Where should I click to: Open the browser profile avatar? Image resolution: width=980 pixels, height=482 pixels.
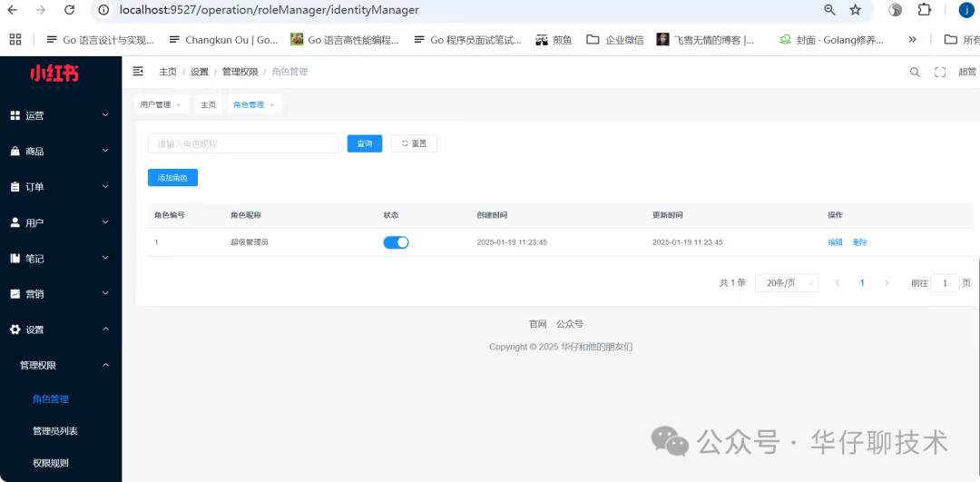(966, 10)
